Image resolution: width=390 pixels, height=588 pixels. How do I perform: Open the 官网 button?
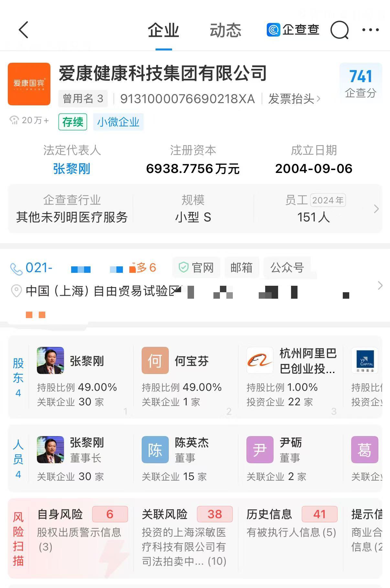click(x=196, y=268)
